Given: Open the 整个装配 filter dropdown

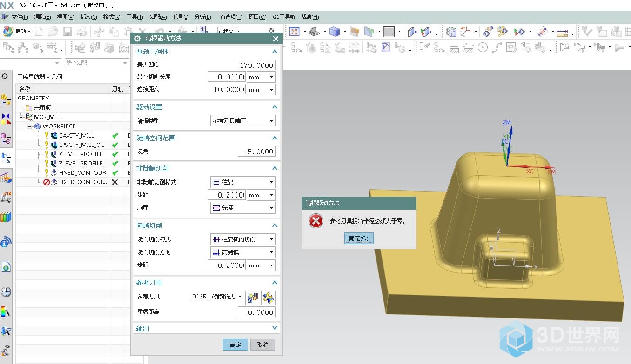Looking at the screenshot, I should click(96, 63).
